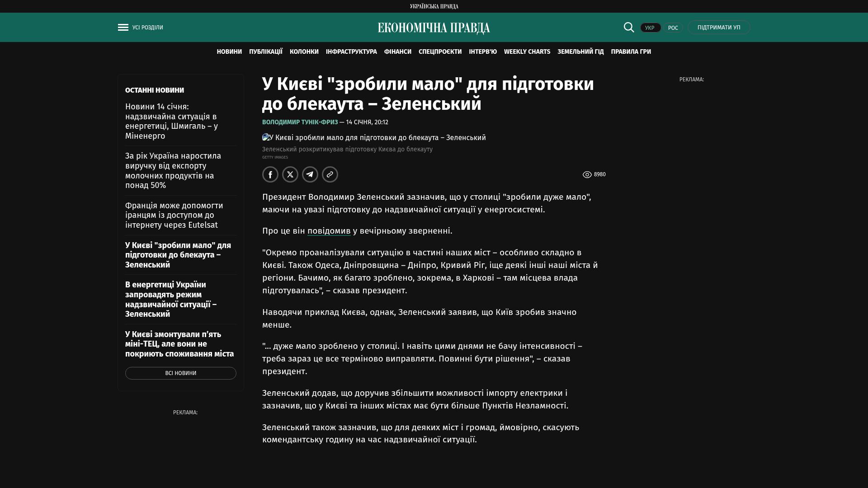Copy article link with chain icon
This screenshot has width=868, height=488.
click(x=330, y=174)
